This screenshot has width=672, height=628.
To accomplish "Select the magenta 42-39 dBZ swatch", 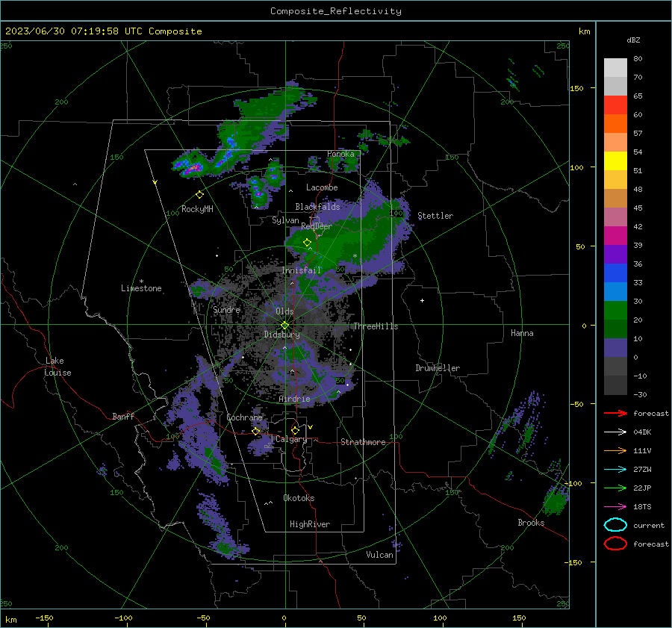I will [x=615, y=236].
